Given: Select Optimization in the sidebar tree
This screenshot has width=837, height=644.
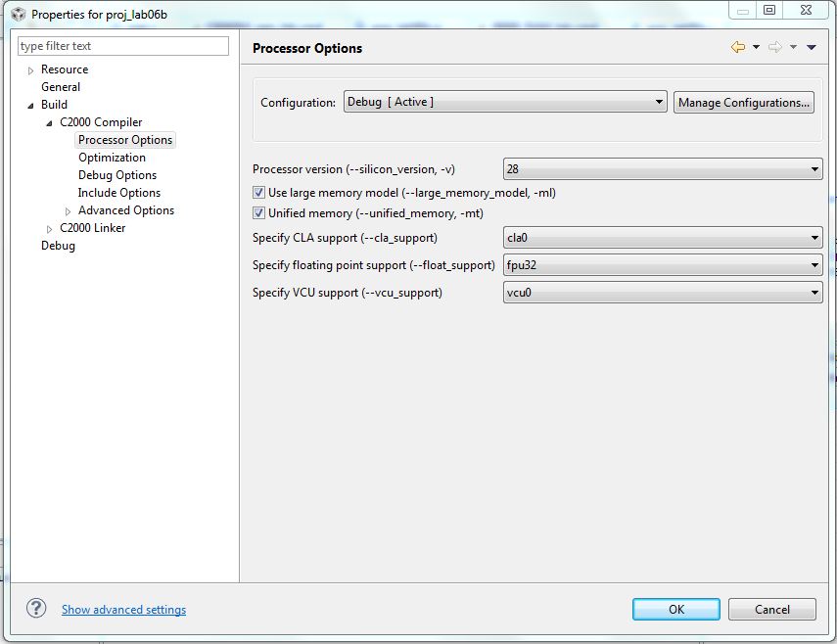Looking at the screenshot, I should coord(111,157).
